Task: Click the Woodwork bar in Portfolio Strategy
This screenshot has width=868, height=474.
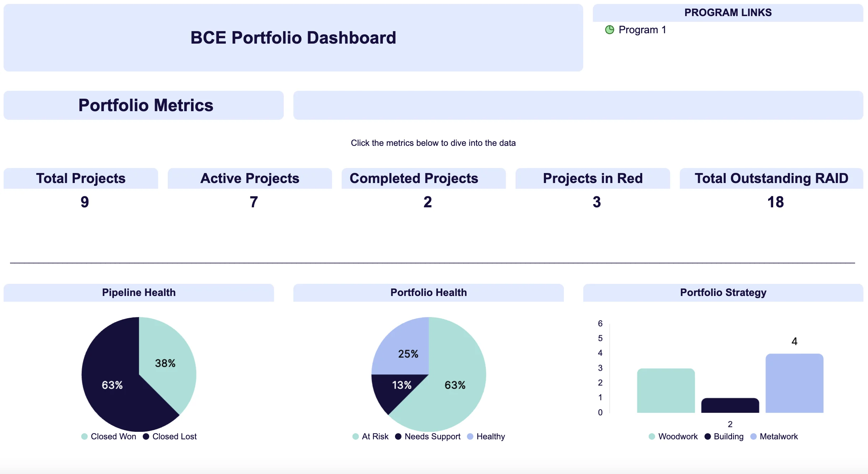Action: [x=666, y=391]
